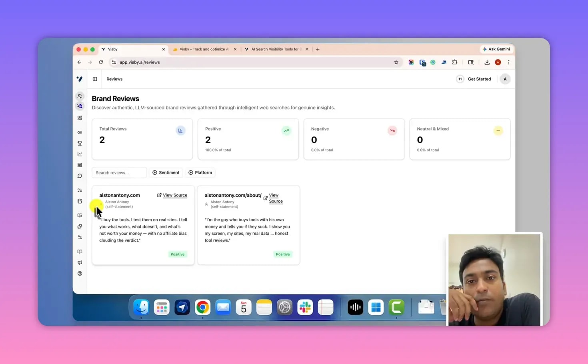
Task: Select the dashboard grid icon in sidebar
Action: click(80, 118)
